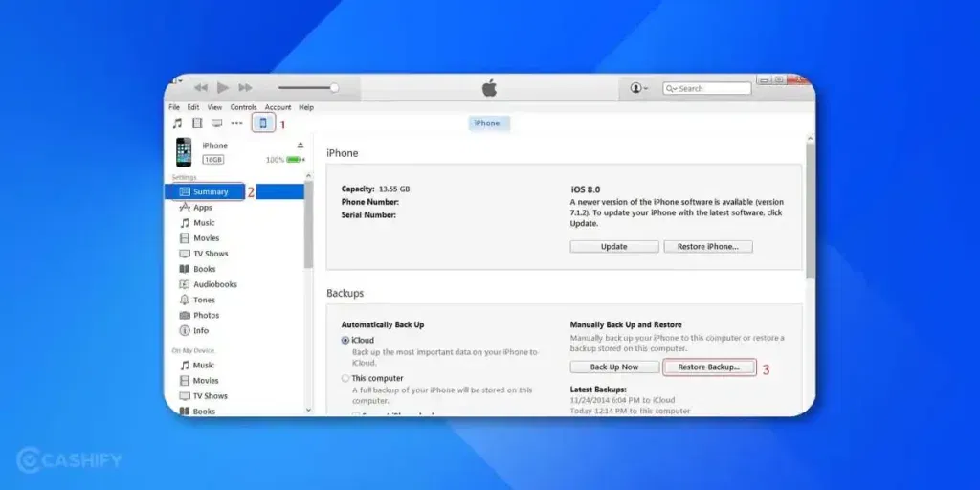This screenshot has width=980, height=490.
Task: Click the play button
Action: [x=222, y=88]
